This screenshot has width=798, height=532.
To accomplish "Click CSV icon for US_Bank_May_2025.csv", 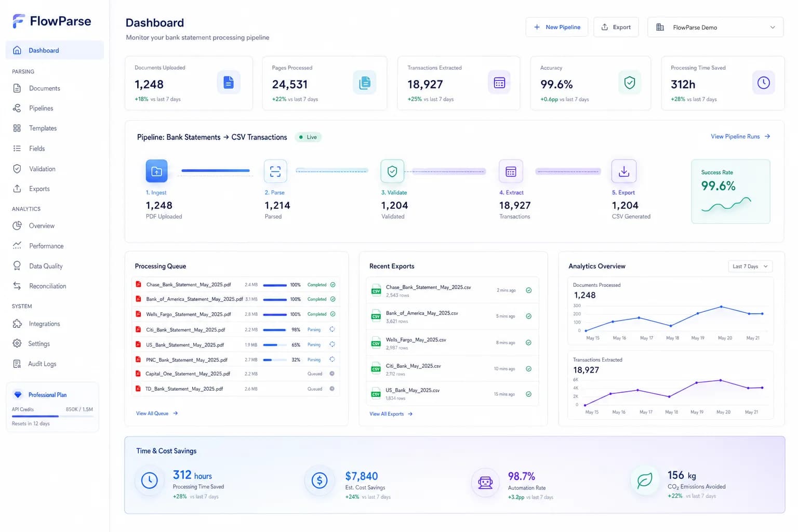I will pos(376,394).
